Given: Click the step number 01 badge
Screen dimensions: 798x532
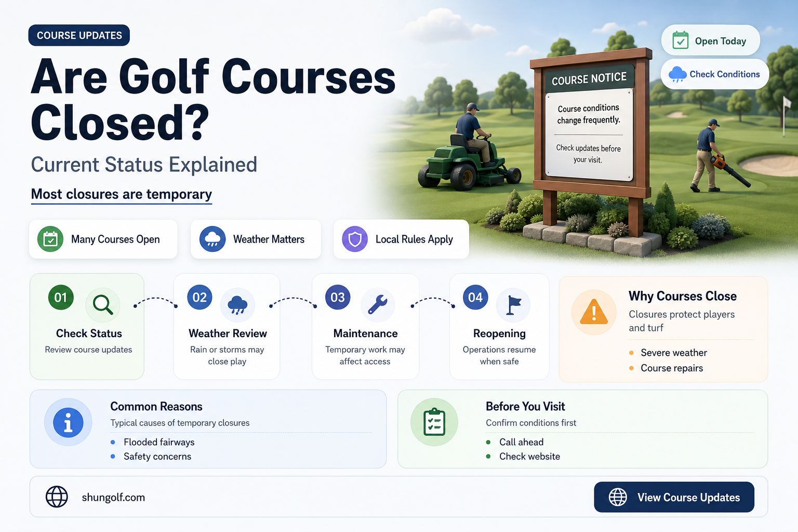Looking at the screenshot, I should 61,297.
